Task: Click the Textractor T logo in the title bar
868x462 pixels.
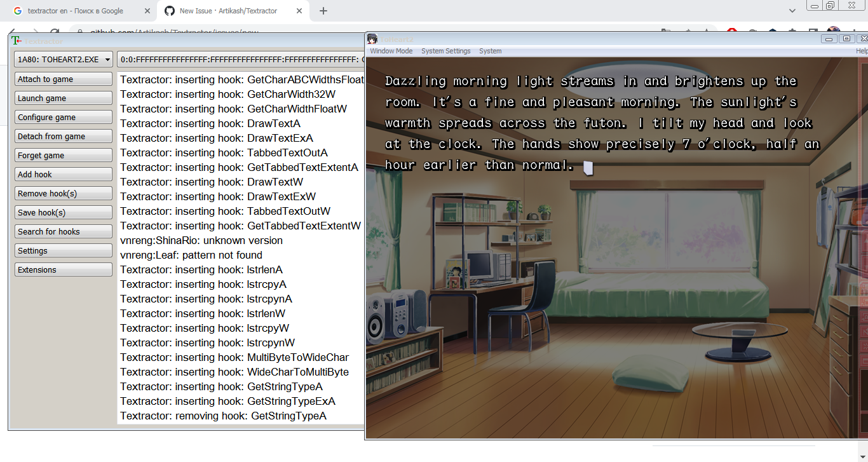Action: pos(15,40)
